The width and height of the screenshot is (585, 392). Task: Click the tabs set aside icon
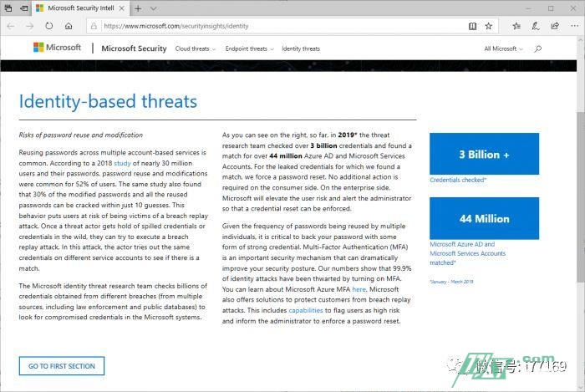click(x=8, y=8)
